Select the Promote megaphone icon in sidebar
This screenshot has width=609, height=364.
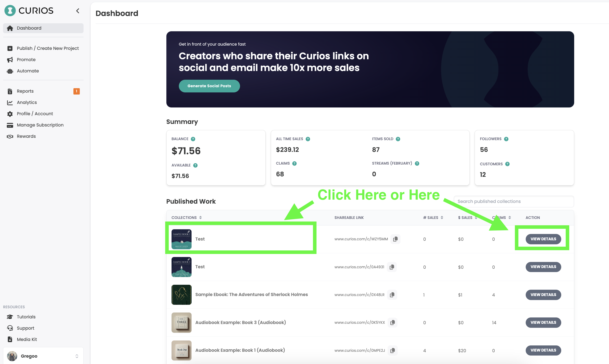point(10,59)
